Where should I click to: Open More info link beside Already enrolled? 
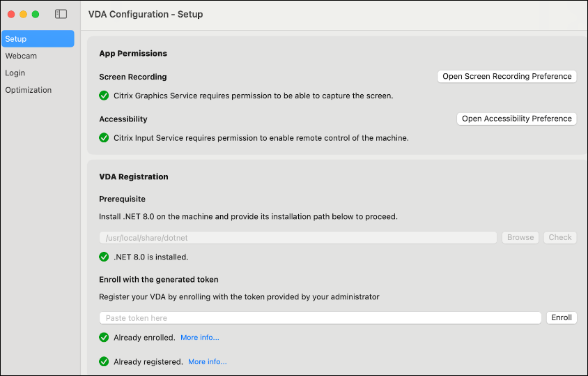click(x=199, y=338)
